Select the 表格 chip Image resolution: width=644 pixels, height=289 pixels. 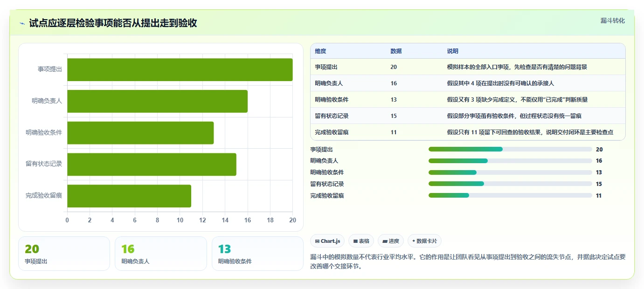[361, 241]
